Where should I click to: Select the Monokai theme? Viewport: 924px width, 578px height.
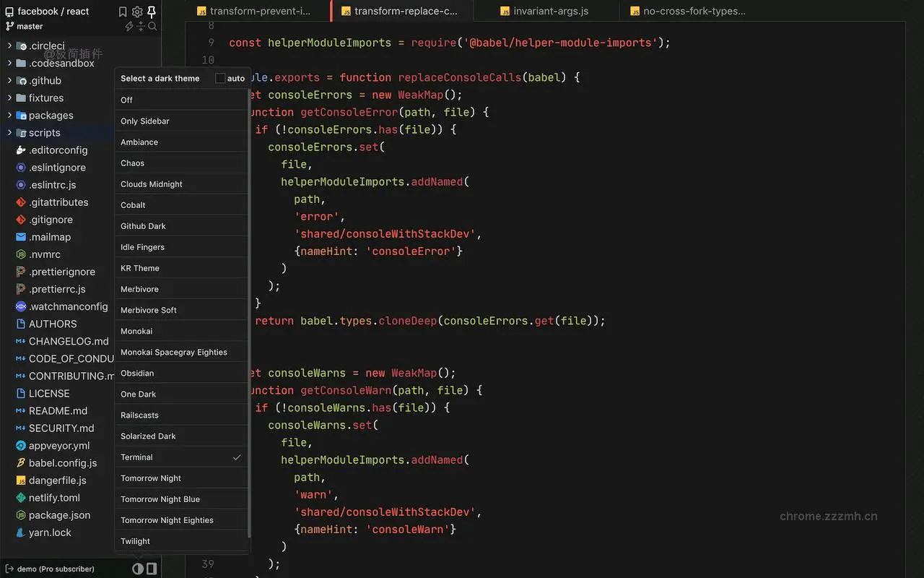[x=136, y=331]
